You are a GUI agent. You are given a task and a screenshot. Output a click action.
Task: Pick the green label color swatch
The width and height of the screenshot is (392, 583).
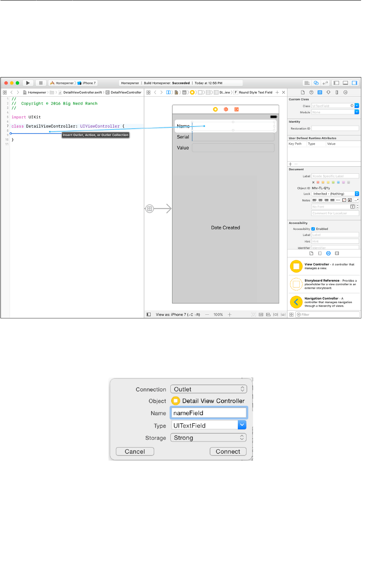pyautogui.click(x=333, y=182)
